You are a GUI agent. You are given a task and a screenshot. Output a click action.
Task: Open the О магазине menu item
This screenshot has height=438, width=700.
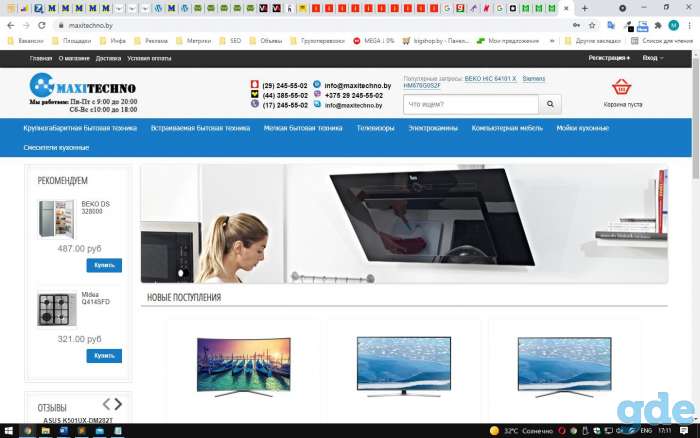(x=74, y=58)
